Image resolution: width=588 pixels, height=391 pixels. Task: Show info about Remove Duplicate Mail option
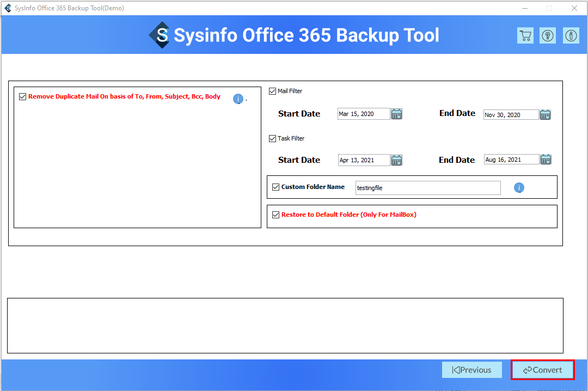pyautogui.click(x=238, y=99)
